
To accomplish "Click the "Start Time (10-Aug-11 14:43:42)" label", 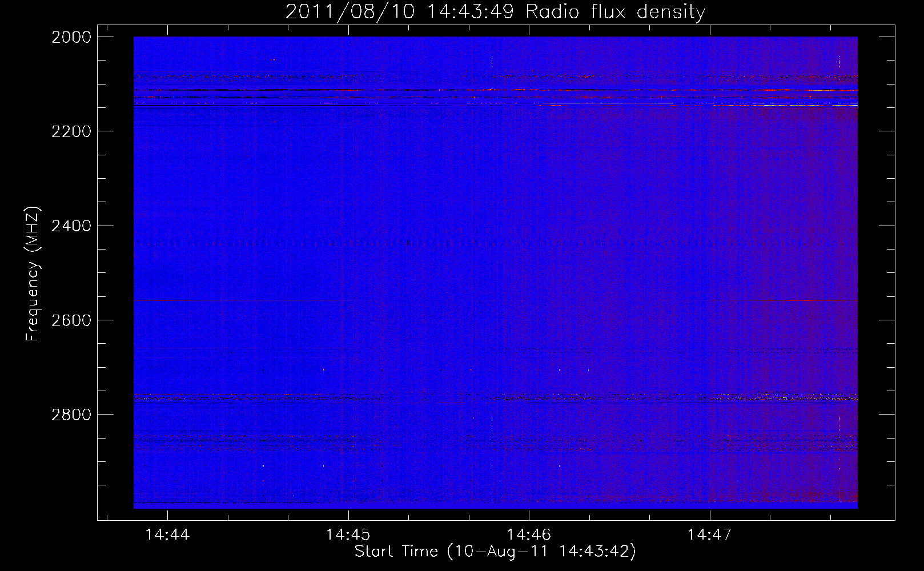I will [495, 552].
